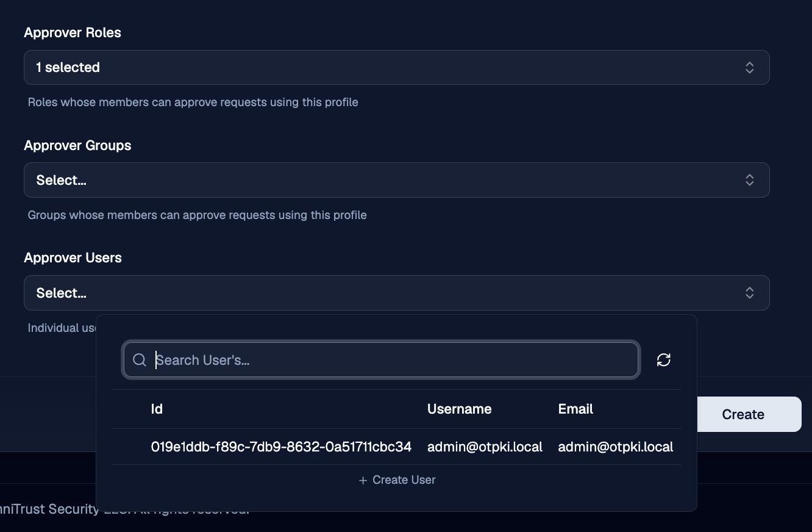Click the Create button
The height and width of the screenshot is (532, 812).
coord(743,414)
